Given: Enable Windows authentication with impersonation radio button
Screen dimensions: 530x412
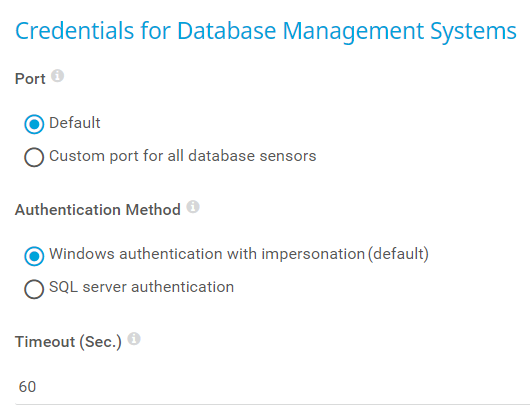Looking at the screenshot, I should coord(34,256).
